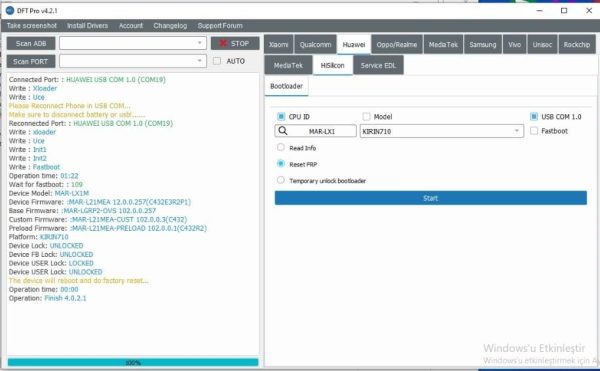
Task: Maximize the DFT Pro window
Action: tap(564, 10)
